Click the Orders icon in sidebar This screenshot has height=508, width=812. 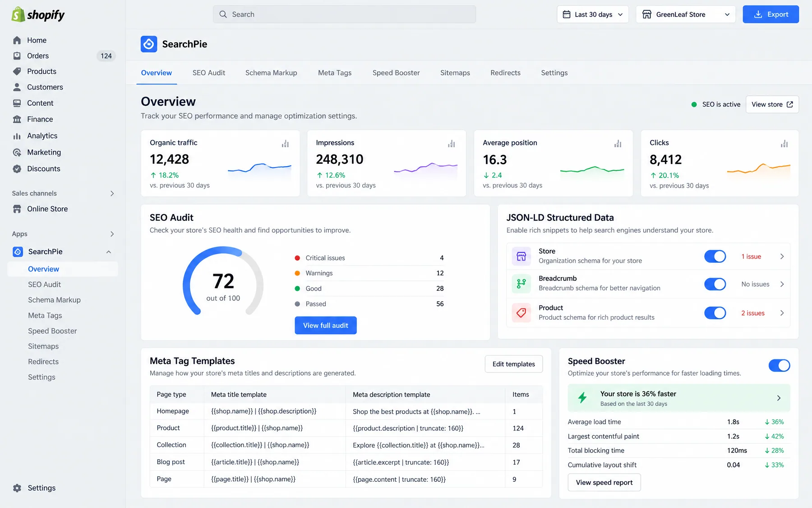coord(17,56)
